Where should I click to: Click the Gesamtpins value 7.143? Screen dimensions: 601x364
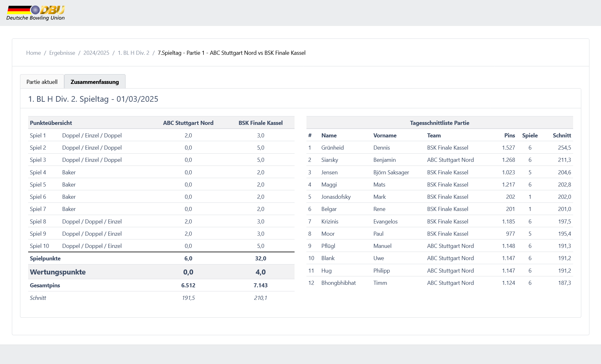(x=261, y=285)
